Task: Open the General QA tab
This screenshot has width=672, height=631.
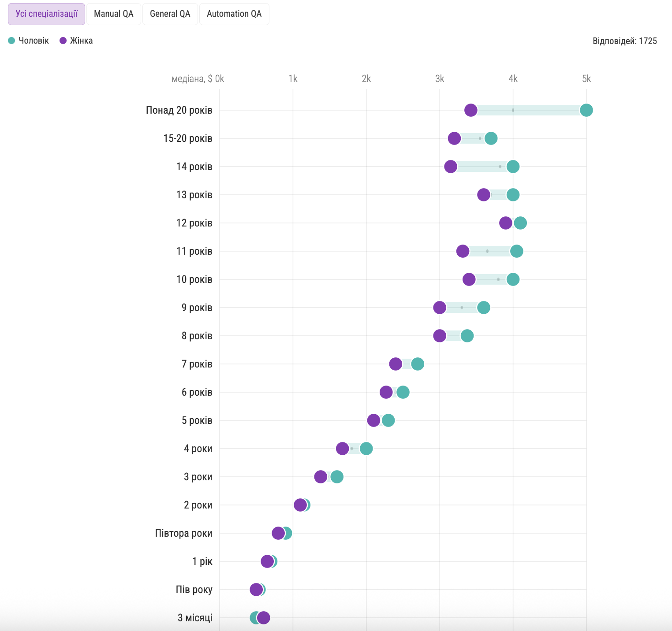Action: 170,14
